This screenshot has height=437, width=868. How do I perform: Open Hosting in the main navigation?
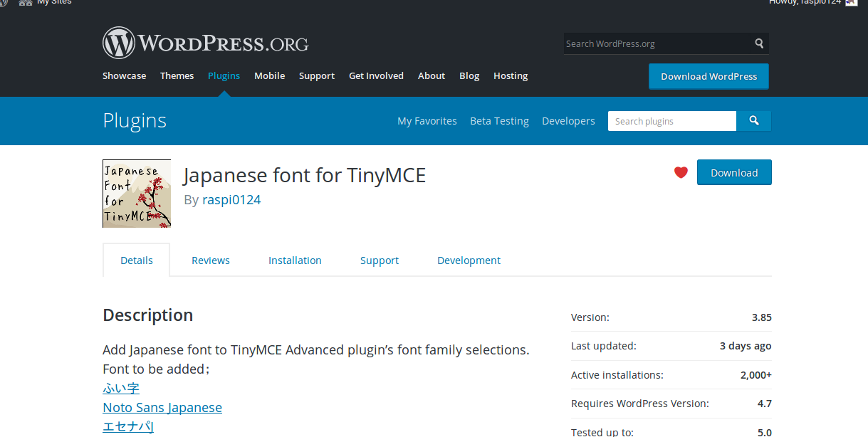[x=511, y=75]
